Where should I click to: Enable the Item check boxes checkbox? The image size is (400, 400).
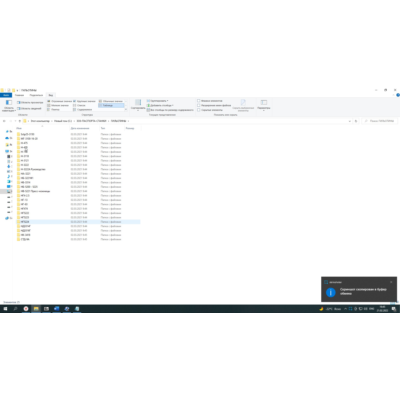click(x=199, y=101)
